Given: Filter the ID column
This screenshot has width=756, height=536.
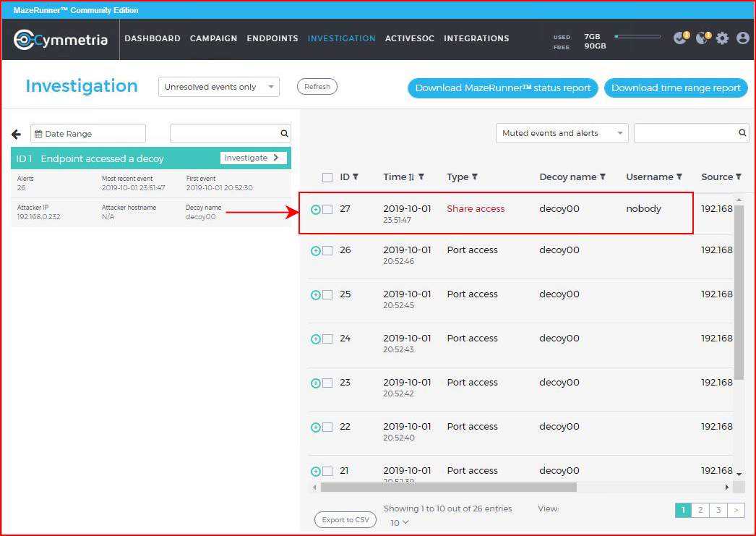Looking at the screenshot, I should coord(356,177).
